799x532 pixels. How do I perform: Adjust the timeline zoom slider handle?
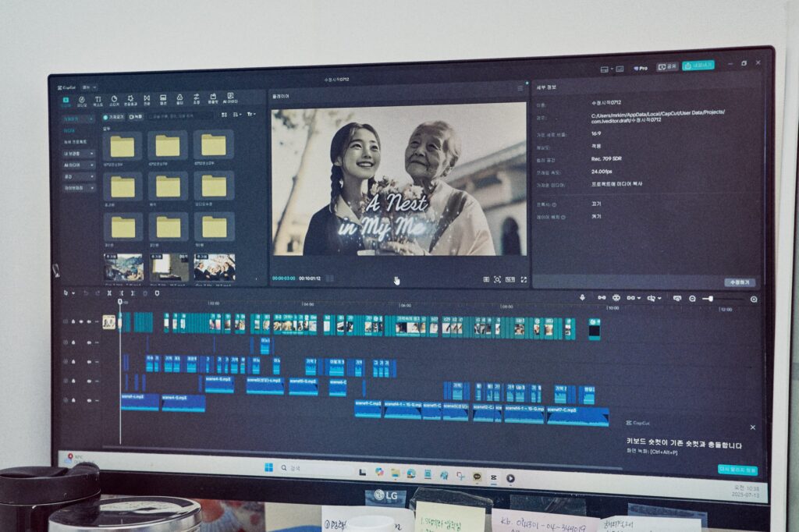[x=711, y=299]
